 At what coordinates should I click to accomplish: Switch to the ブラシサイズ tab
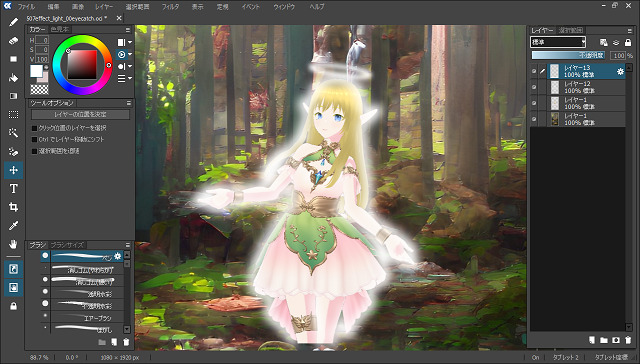pyautogui.click(x=67, y=245)
